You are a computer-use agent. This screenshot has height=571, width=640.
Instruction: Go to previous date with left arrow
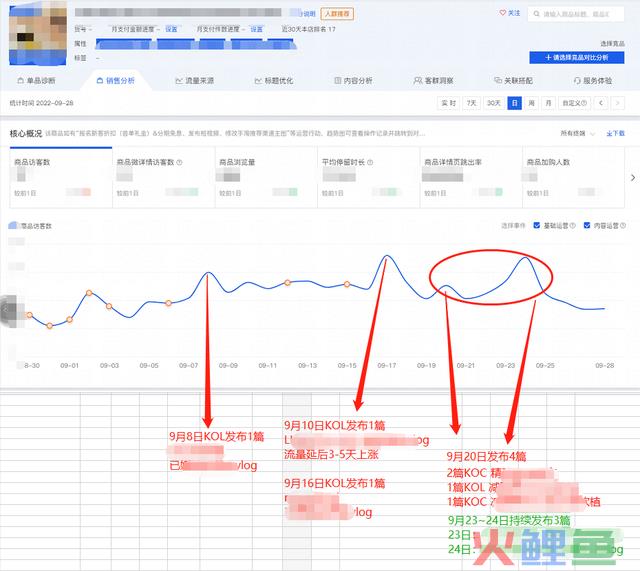pos(601,103)
